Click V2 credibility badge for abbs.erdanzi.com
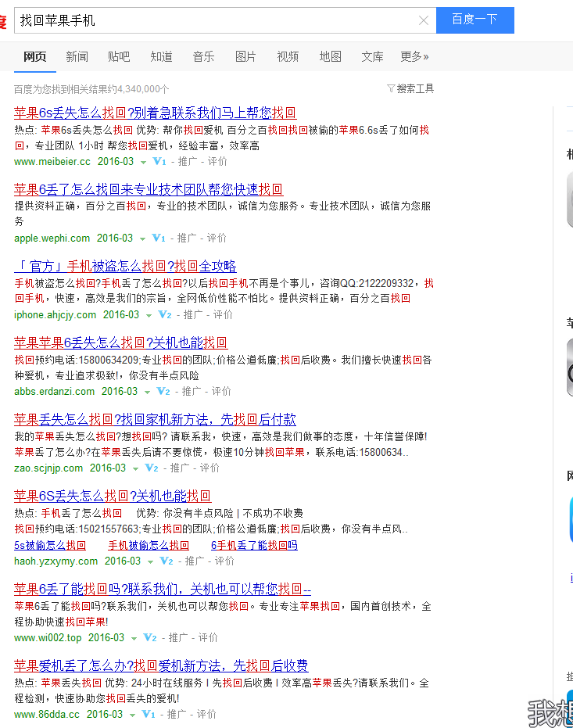This screenshot has width=573, height=728. tap(163, 391)
